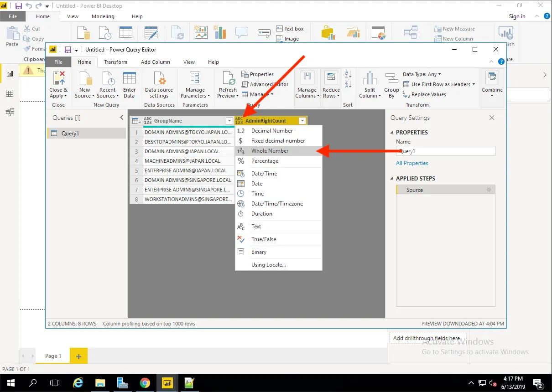Select the Source applied step
Viewport: 552px width, 392px height.
(445, 190)
